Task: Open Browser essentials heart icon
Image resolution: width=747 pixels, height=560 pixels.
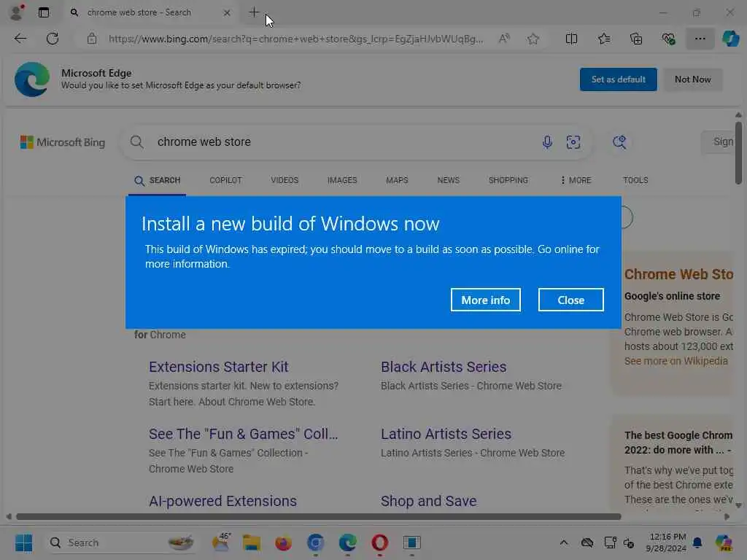Action: click(x=668, y=39)
